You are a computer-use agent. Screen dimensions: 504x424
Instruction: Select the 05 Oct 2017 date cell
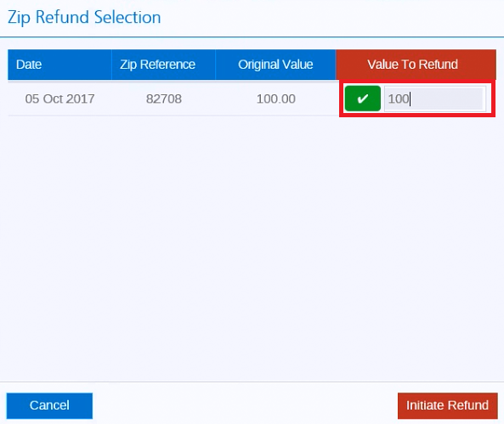point(59,99)
